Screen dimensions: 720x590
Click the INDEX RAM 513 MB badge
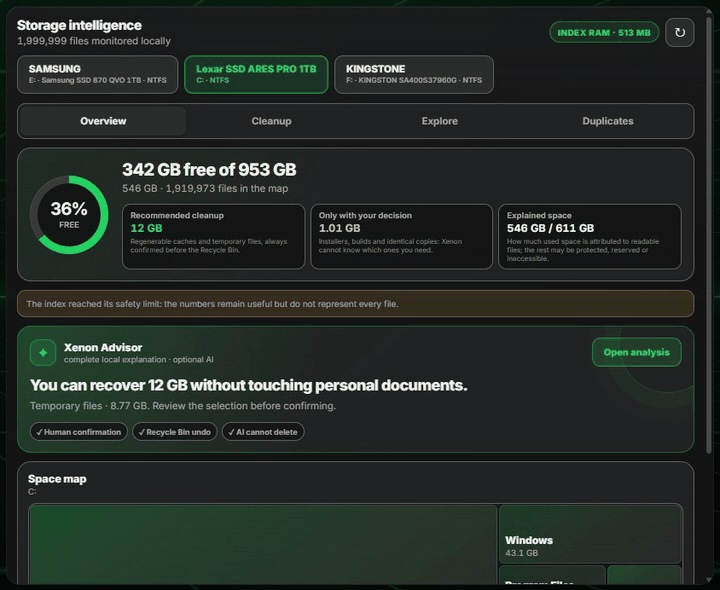tap(604, 33)
